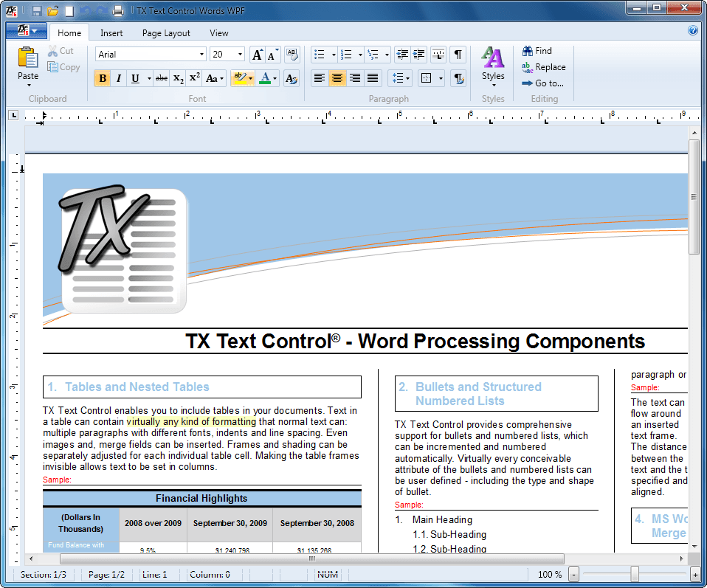Click the zoom slider handle
The image size is (707, 588).
[x=635, y=574]
